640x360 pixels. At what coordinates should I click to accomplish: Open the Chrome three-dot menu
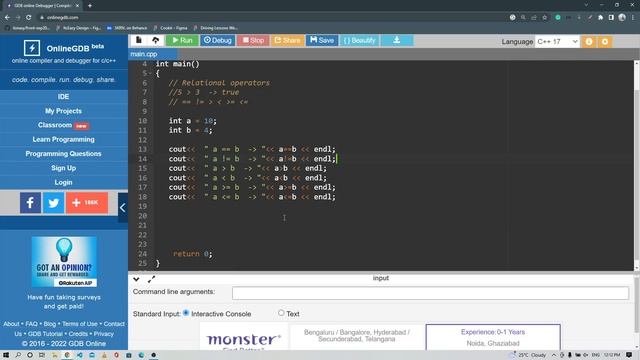click(x=633, y=18)
